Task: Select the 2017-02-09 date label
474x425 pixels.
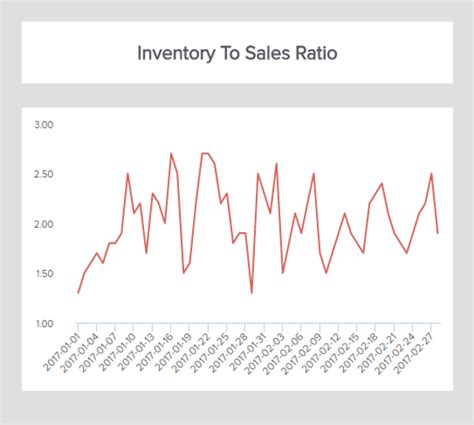Action: pos(305,352)
